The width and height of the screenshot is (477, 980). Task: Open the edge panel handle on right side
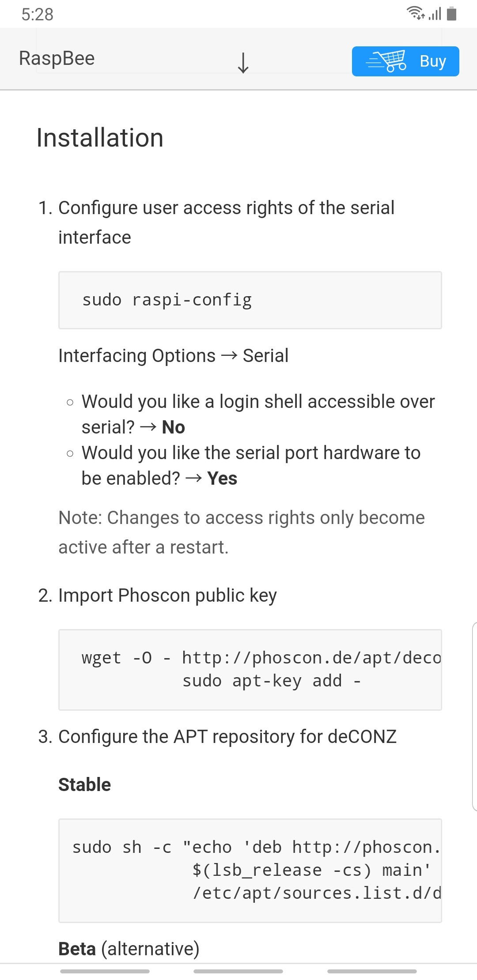(474, 716)
